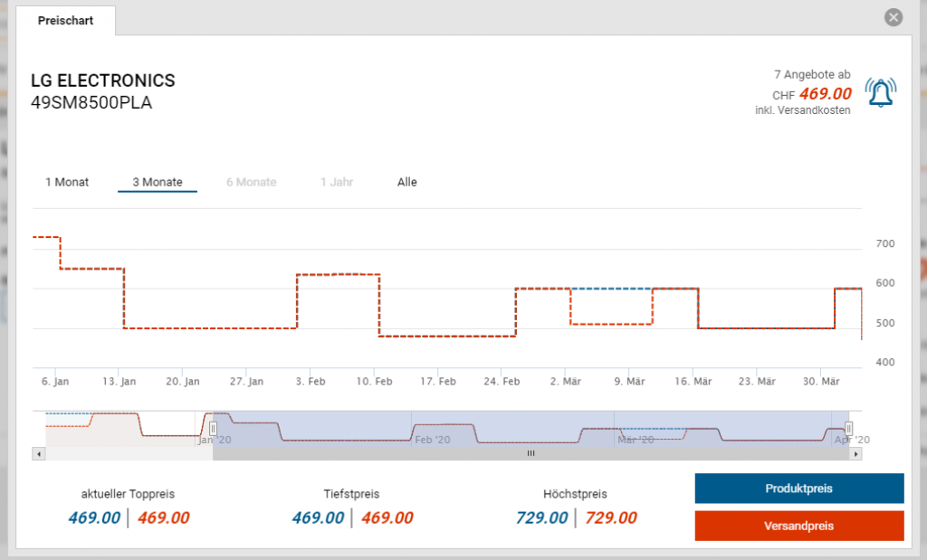Close the Preischart dialog

click(x=894, y=17)
